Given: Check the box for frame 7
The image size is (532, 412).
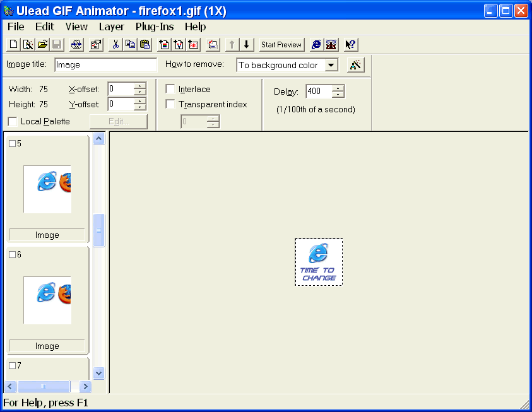Looking at the screenshot, I should pos(12,365).
